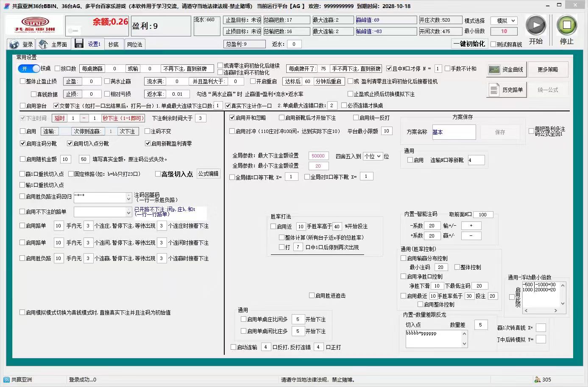Switch to the 同位法 tab
Viewport: 588px width, 387px height.
(x=135, y=44)
